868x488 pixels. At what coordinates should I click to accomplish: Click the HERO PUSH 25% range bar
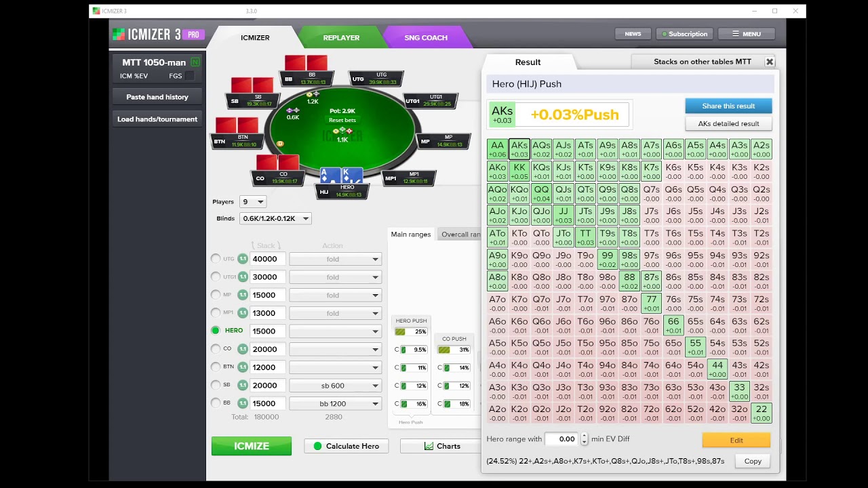pos(411,331)
